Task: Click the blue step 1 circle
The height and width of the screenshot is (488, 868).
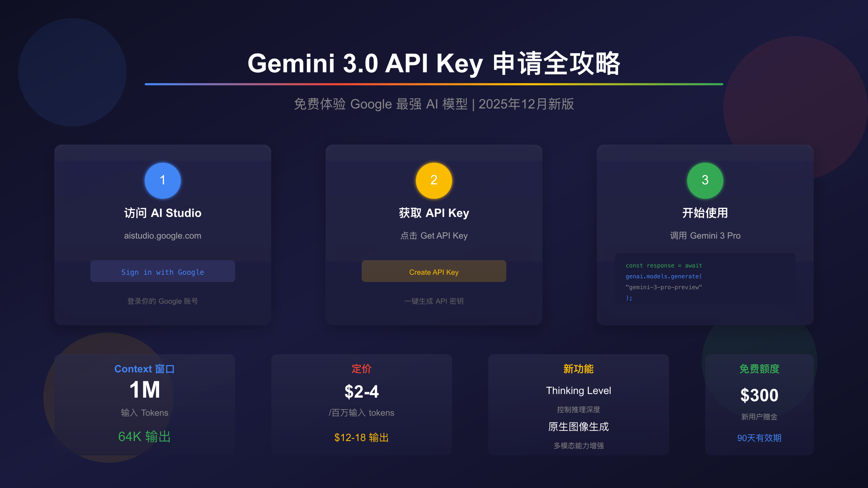Action: click(x=163, y=180)
